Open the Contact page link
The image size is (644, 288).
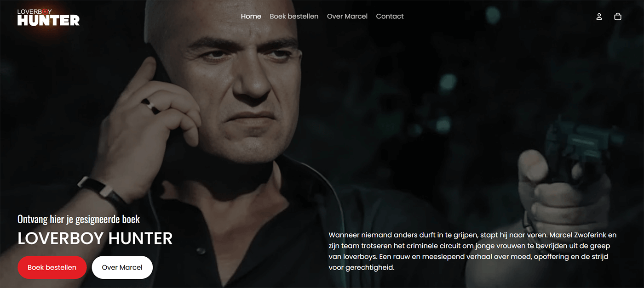coord(390,16)
